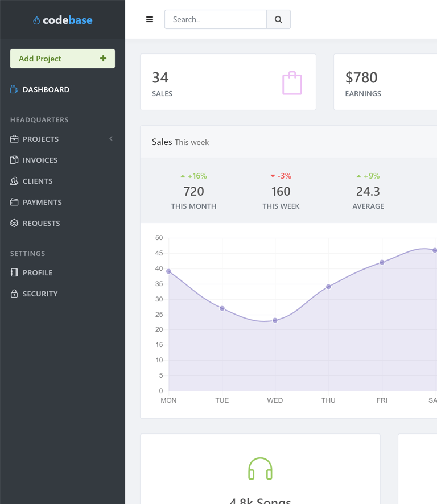Click the TUE data point on chart
The height and width of the screenshot is (504, 437).
coord(222,308)
